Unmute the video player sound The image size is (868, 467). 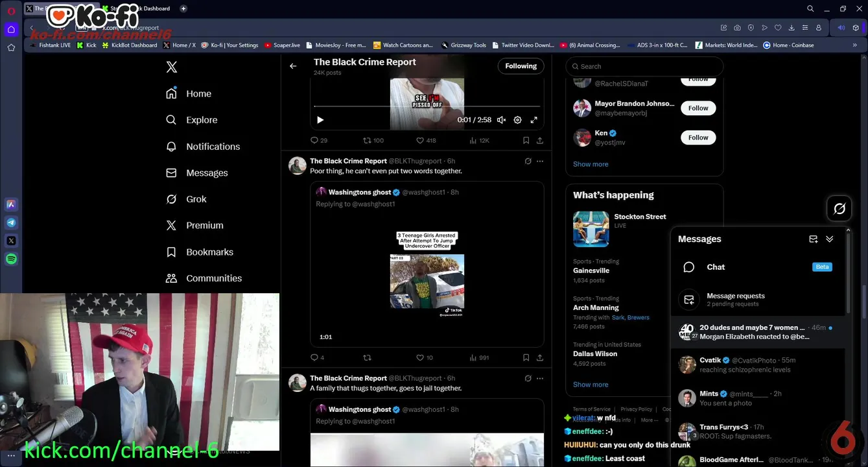(x=501, y=120)
